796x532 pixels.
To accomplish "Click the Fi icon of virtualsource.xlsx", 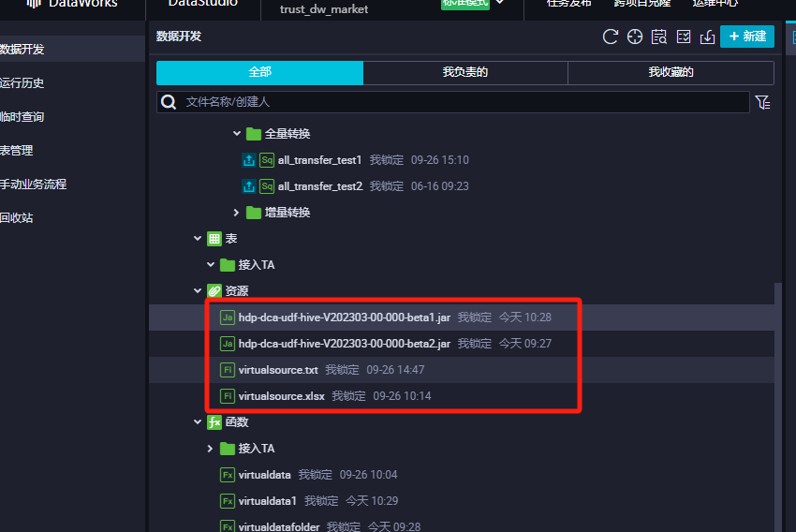I will (x=227, y=396).
